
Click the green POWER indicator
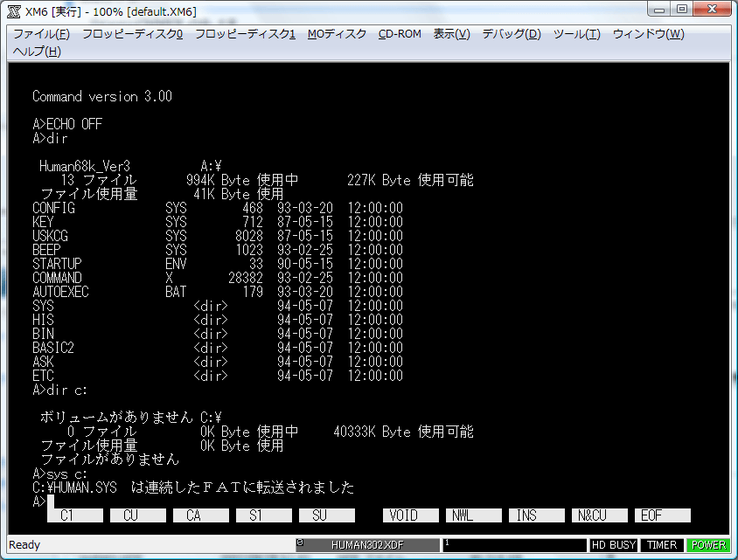[x=708, y=545]
